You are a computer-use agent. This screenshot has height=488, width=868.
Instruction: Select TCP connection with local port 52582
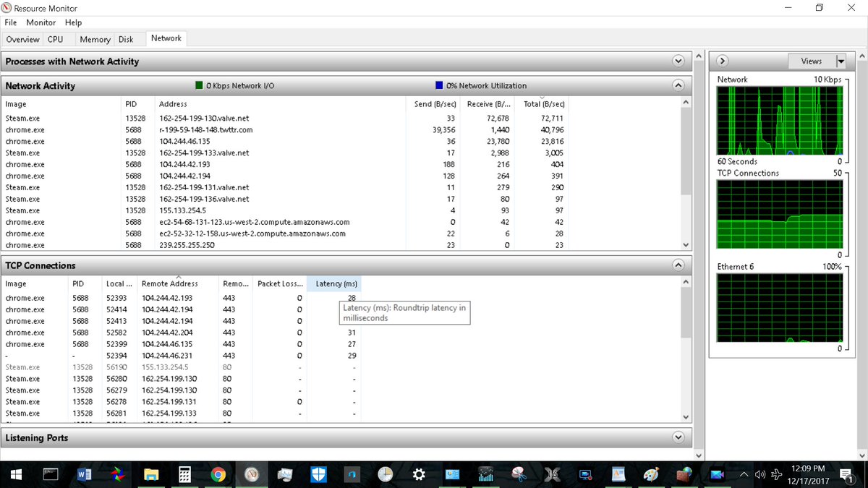pyautogui.click(x=181, y=333)
